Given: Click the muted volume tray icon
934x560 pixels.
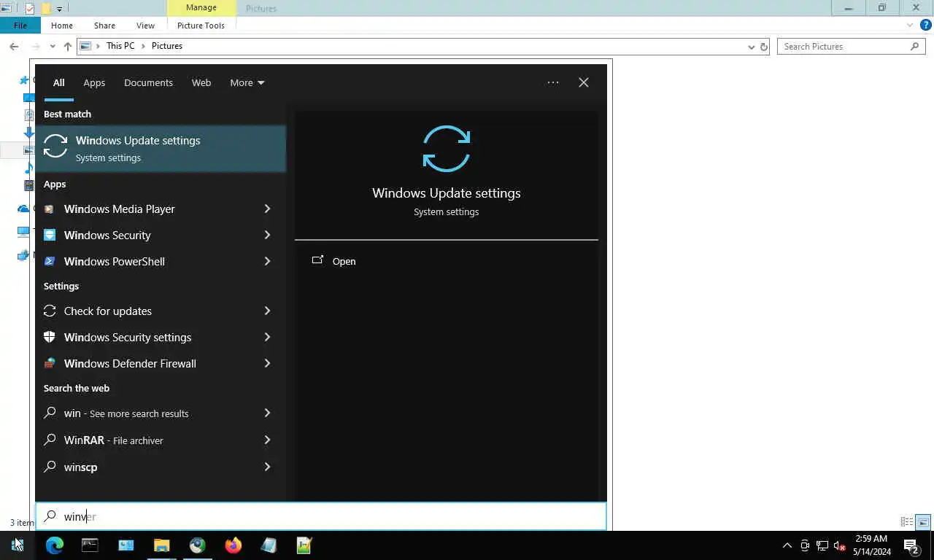Looking at the screenshot, I should (840, 545).
